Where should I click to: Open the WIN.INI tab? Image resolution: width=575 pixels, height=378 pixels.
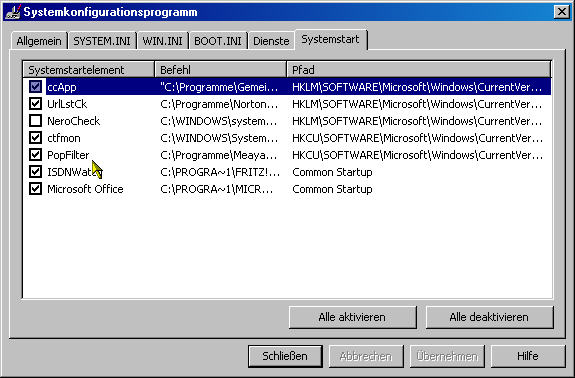click(162, 41)
